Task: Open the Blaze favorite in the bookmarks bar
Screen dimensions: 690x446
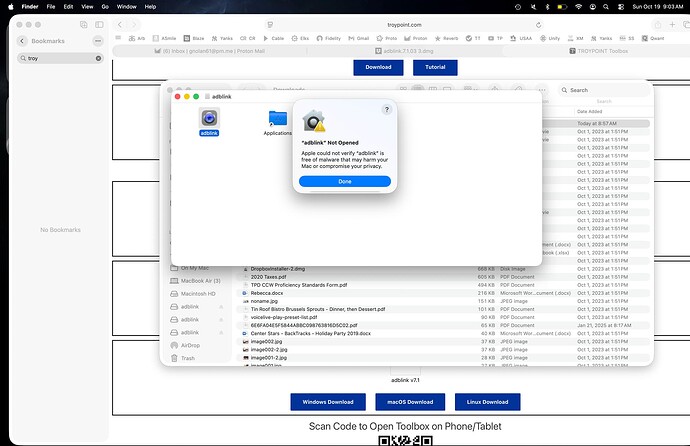Action: point(194,38)
